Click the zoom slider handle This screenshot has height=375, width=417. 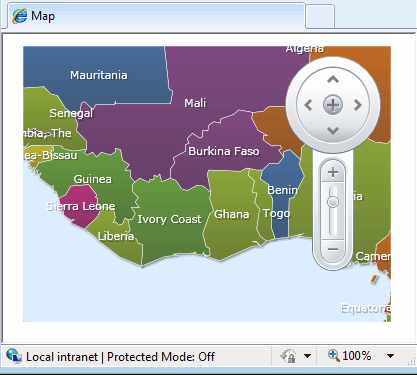[333, 202]
